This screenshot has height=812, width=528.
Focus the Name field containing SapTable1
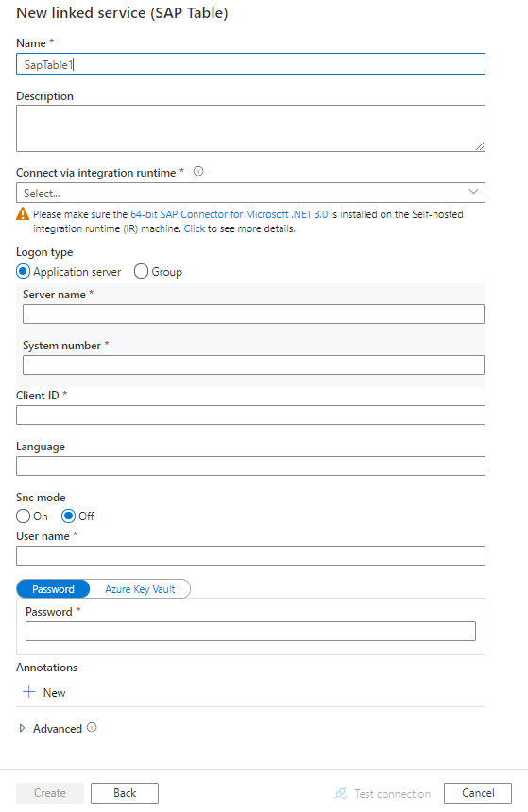tap(251, 64)
